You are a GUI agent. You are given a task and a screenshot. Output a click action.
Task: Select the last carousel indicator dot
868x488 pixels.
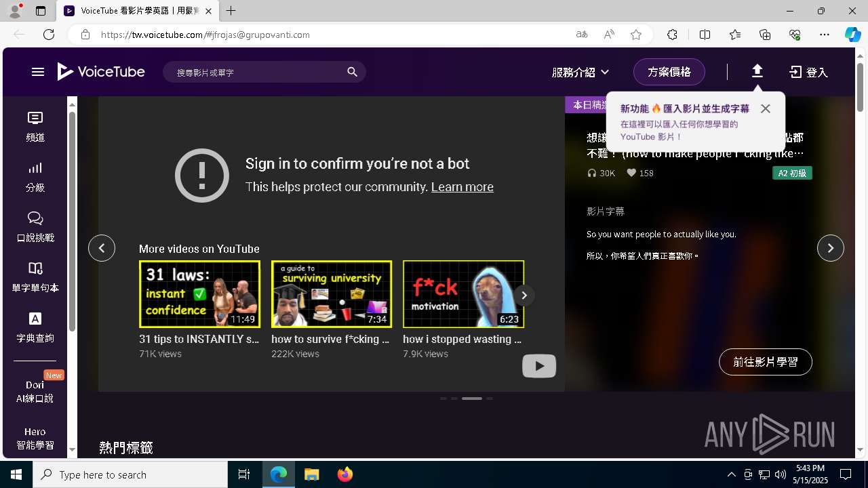pyautogui.click(x=490, y=399)
